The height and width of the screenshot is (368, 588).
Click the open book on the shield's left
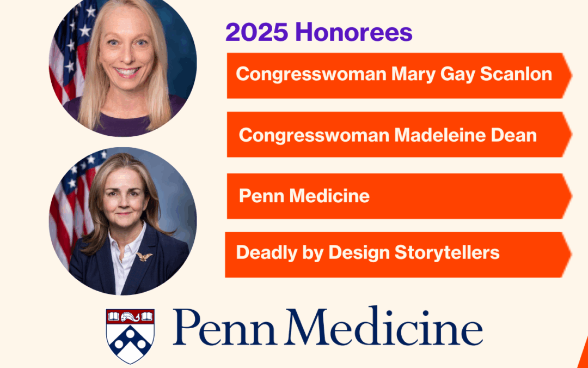[x=114, y=316]
